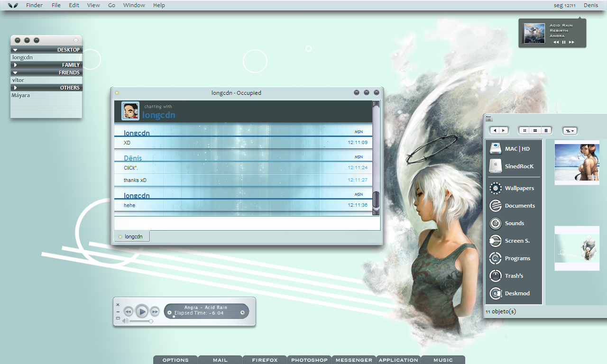Open MESSENGER from the bottom bar
The image size is (607, 364).
tap(354, 360)
